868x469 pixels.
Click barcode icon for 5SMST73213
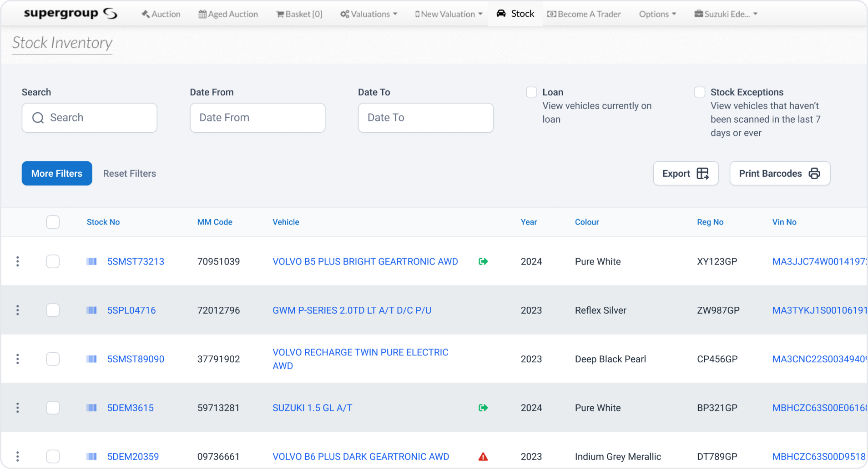pyautogui.click(x=92, y=261)
